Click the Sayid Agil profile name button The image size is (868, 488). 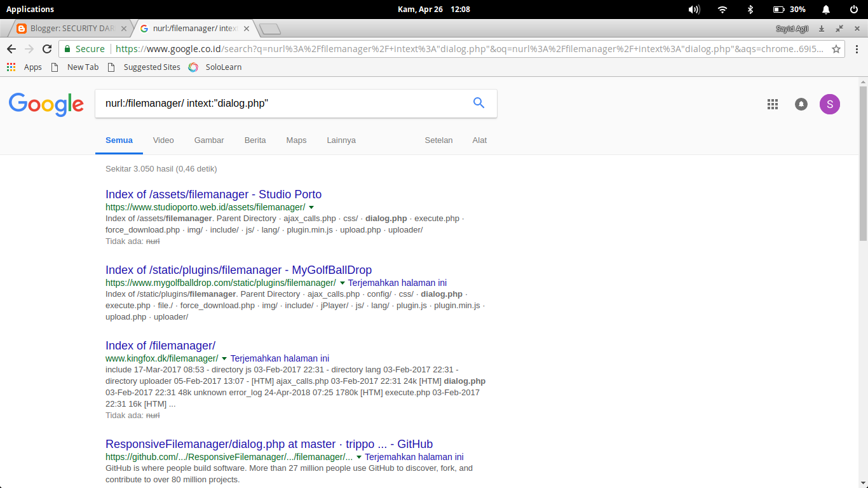coord(792,29)
